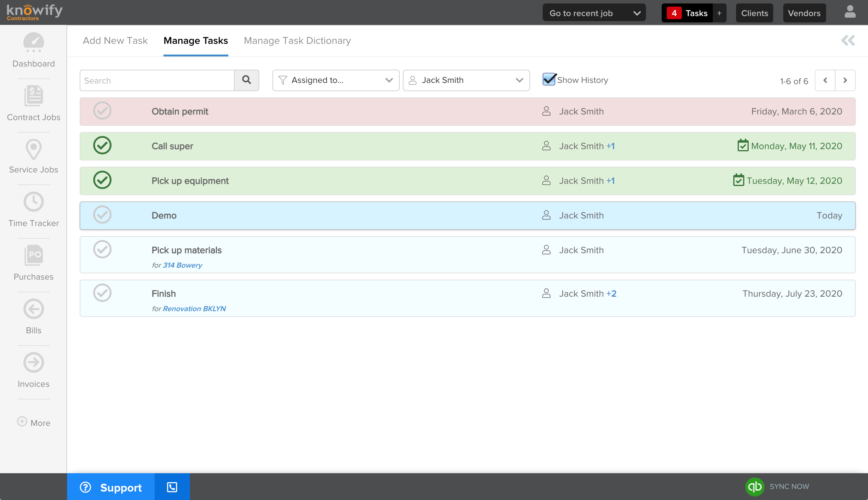This screenshot has height=500, width=868.
Task: Click the Finish task title
Action: (164, 294)
